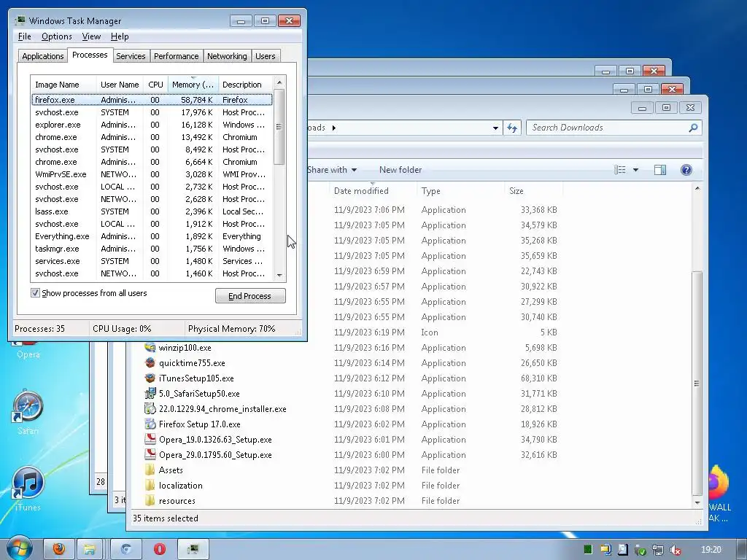Select the chrome_installer.exe file icon
The width and height of the screenshot is (747, 560).
click(x=150, y=408)
